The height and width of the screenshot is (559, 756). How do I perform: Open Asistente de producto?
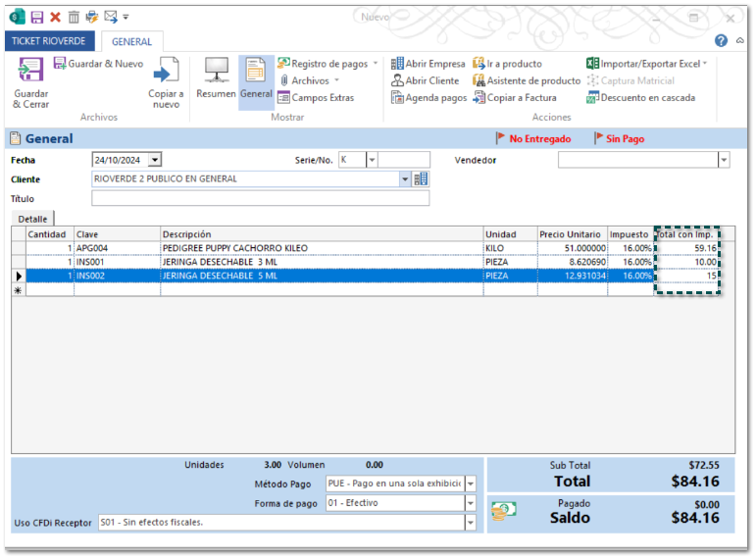pyautogui.click(x=527, y=80)
